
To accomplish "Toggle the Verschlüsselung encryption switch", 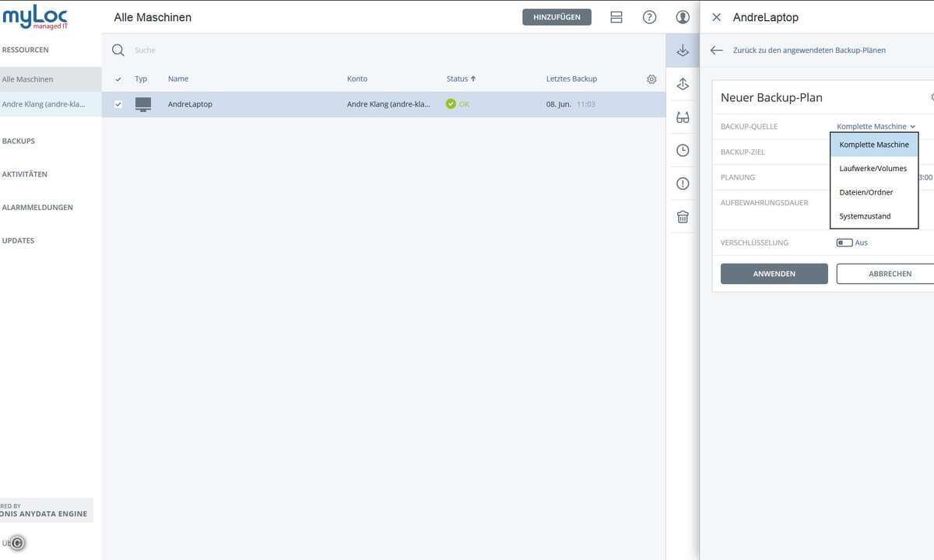I will (x=844, y=243).
